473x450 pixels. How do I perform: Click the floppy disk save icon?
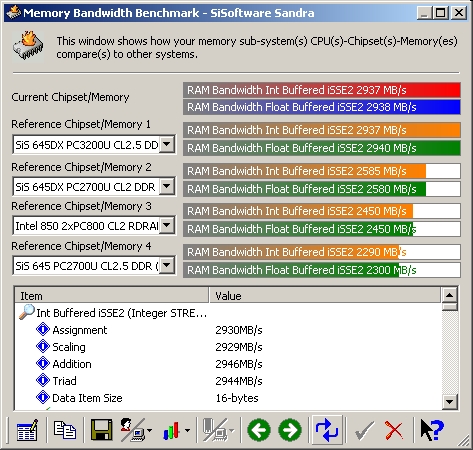tap(101, 430)
